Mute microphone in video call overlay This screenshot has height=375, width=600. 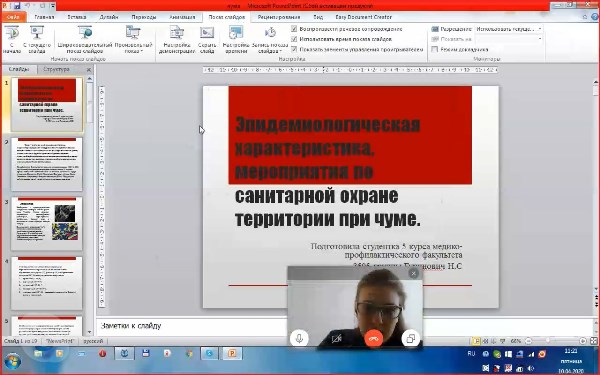pos(299,339)
